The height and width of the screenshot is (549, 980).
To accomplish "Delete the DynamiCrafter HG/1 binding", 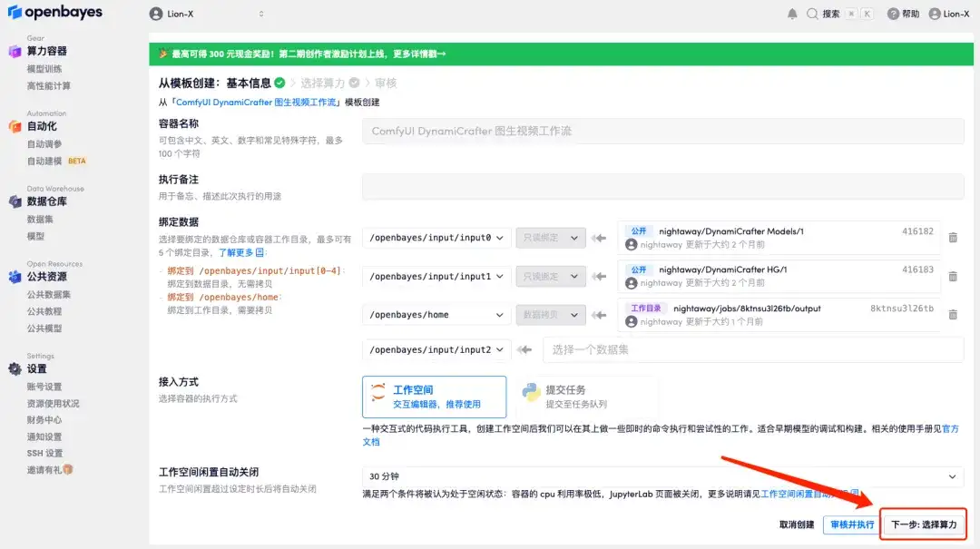I will [953, 277].
